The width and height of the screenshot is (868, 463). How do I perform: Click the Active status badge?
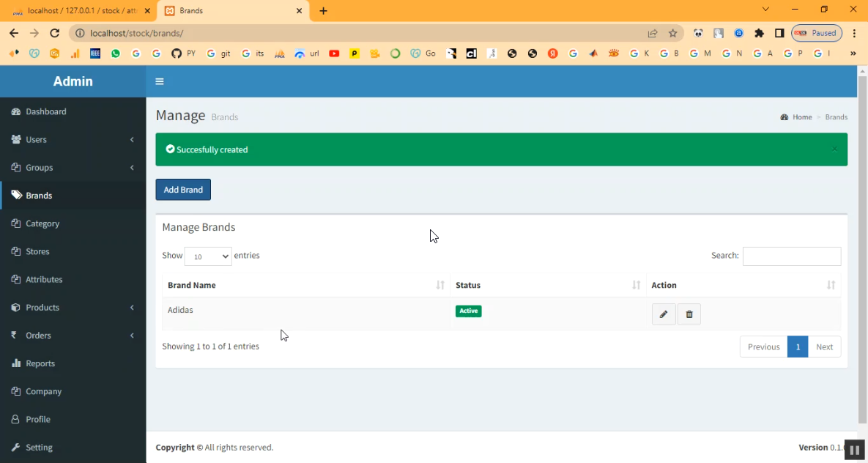click(468, 311)
